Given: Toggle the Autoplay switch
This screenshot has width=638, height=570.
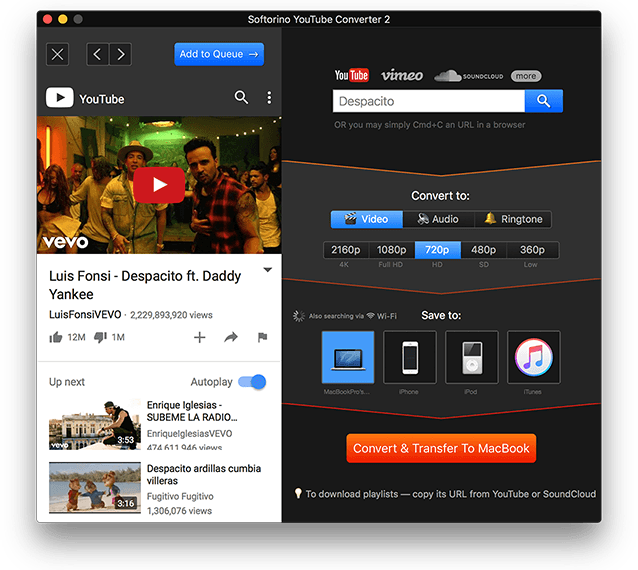Looking at the screenshot, I should click(252, 382).
